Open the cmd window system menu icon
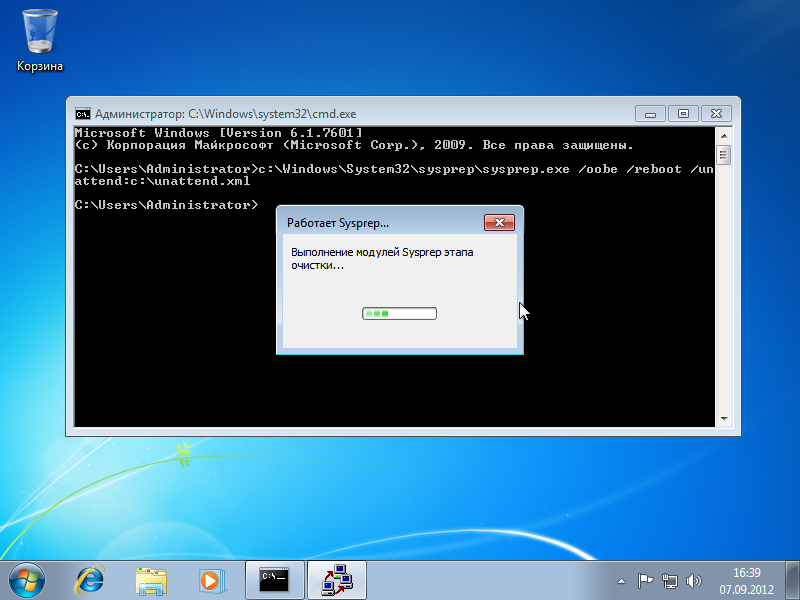Viewport: 800px width, 600px height. [83, 114]
